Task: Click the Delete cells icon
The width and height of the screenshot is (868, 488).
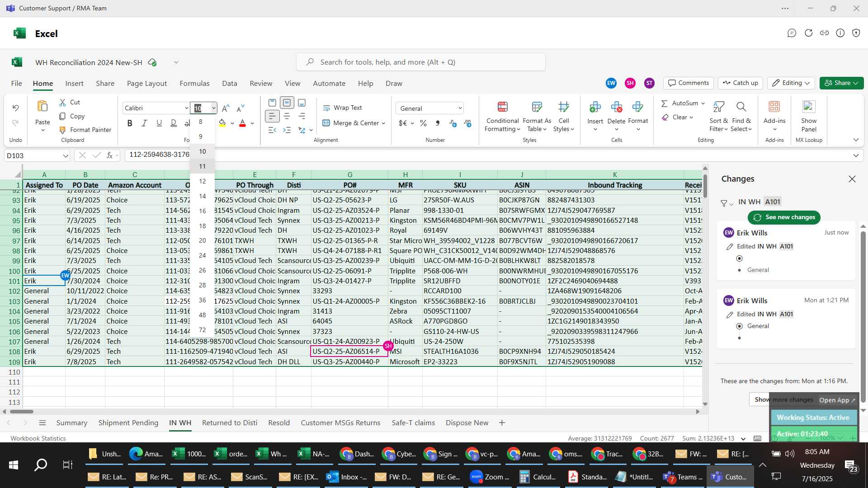Action: (x=616, y=107)
